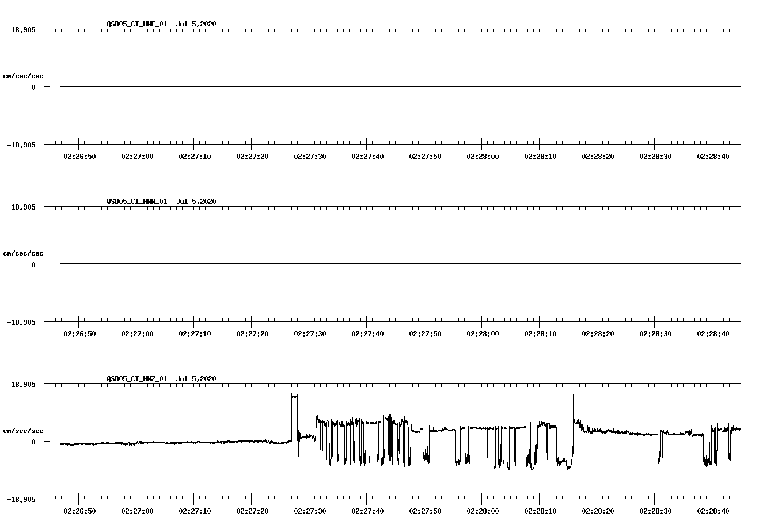Click the cm/sec/sec unit label on HNN plot
The width and height of the screenshot is (782, 532).
click(x=23, y=254)
